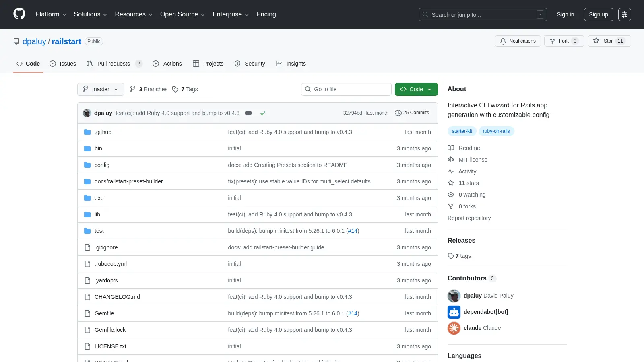Click the Releases heading link
The image size is (644, 362).
[x=461, y=240]
